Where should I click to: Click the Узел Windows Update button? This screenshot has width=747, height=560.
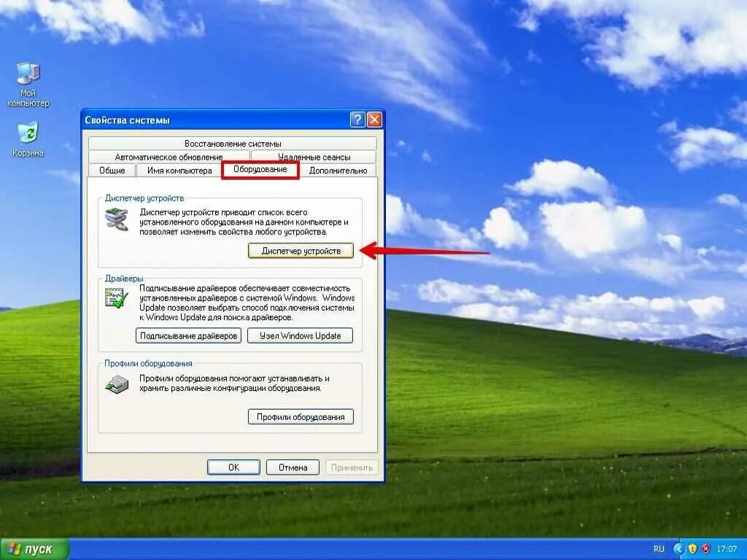300,335
